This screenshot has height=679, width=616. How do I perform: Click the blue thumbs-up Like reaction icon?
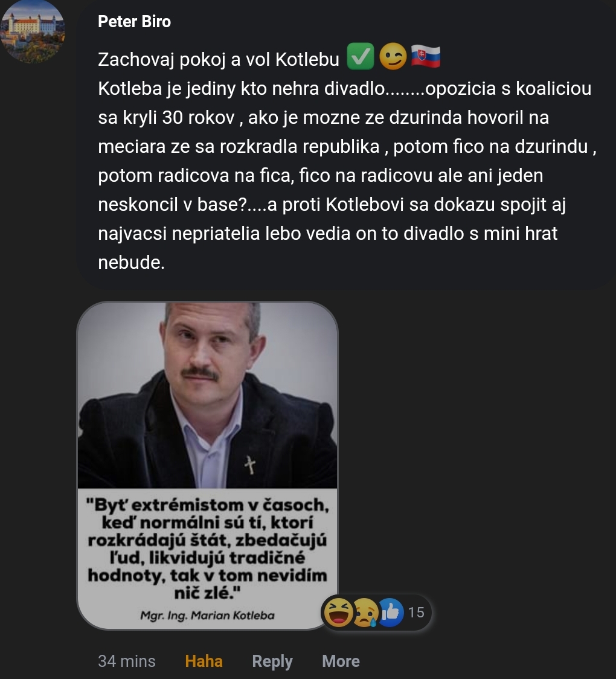click(391, 612)
